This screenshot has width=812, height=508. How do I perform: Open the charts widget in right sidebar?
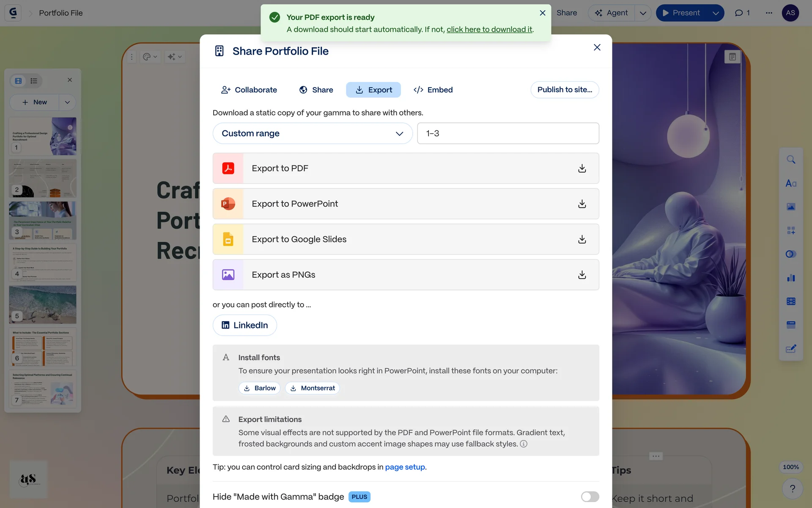[x=791, y=278]
